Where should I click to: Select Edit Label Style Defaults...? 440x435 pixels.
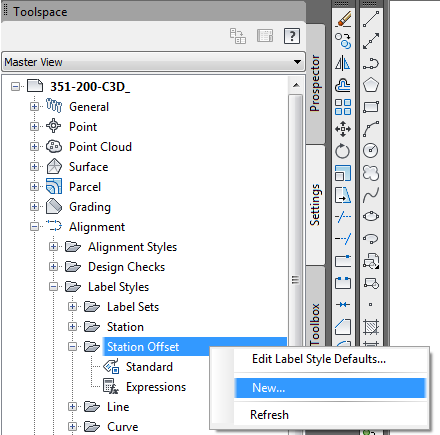click(x=319, y=359)
